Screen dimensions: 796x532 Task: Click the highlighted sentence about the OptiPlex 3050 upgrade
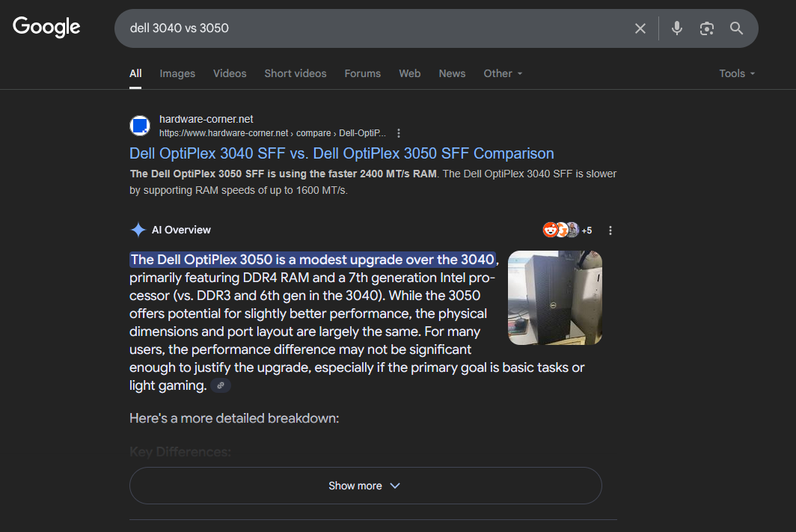pyautogui.click(x=313, y=260)
